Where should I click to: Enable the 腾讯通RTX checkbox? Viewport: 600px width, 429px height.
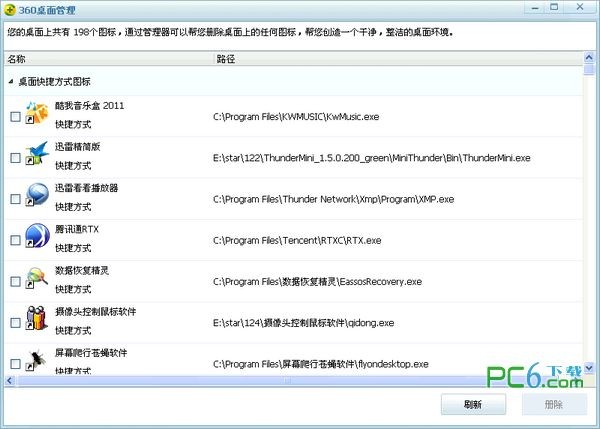click(x=15, y=240)
